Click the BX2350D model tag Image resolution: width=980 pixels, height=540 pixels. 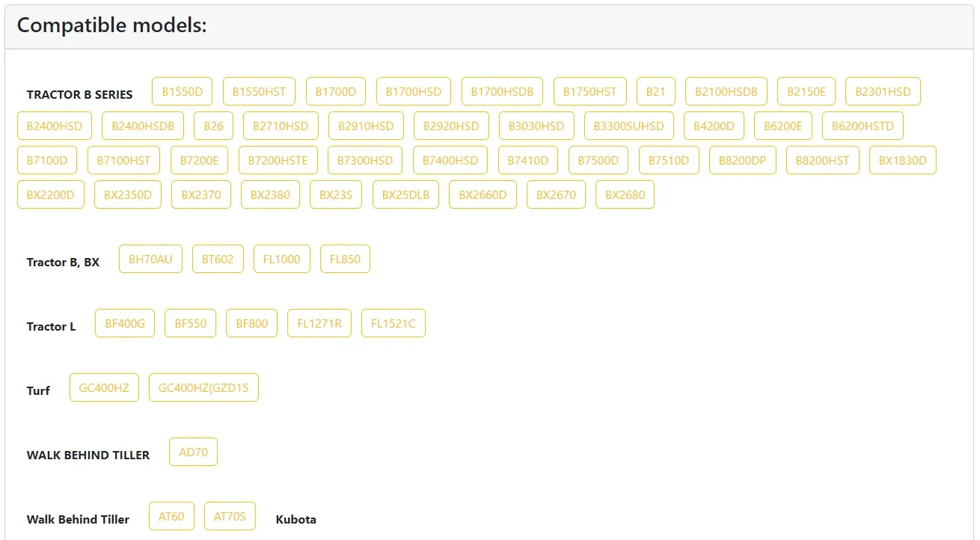[128, 194]
